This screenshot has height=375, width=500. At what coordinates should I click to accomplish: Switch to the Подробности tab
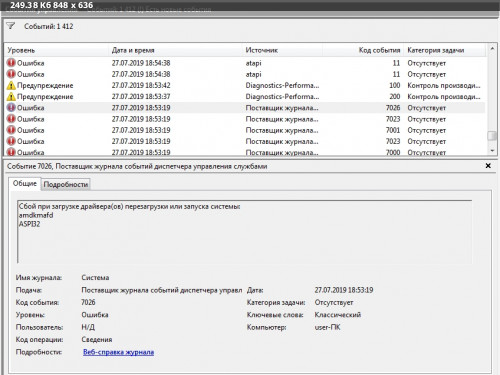(x=66, y=184)
